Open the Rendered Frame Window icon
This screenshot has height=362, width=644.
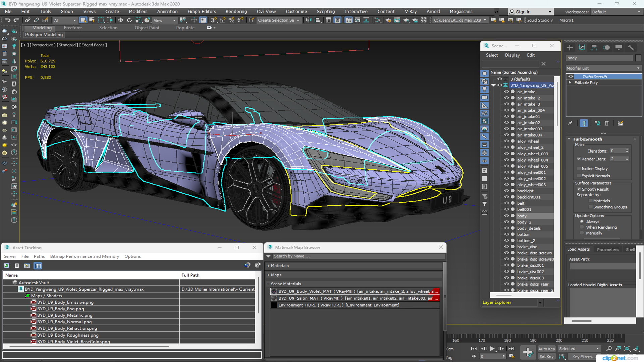point(397,20)
